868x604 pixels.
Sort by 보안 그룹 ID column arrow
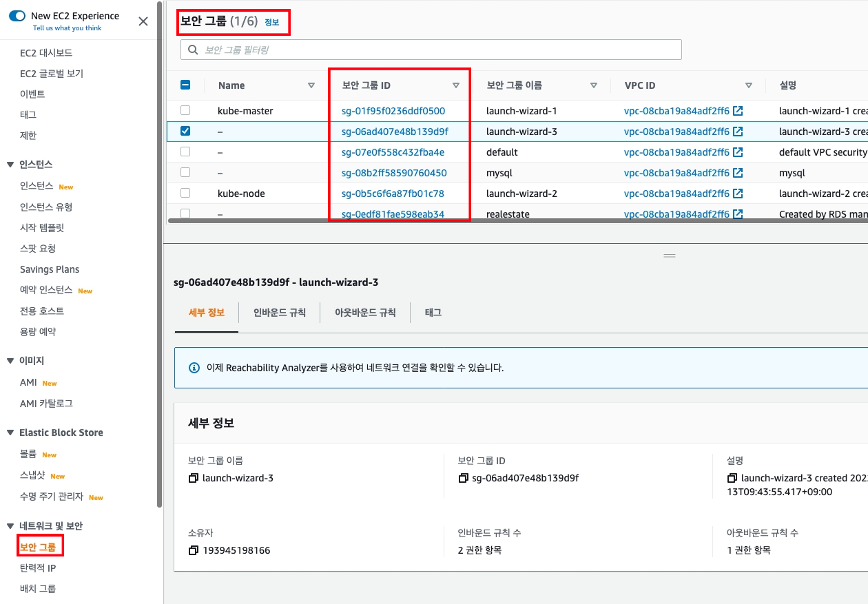click(456, 85)
